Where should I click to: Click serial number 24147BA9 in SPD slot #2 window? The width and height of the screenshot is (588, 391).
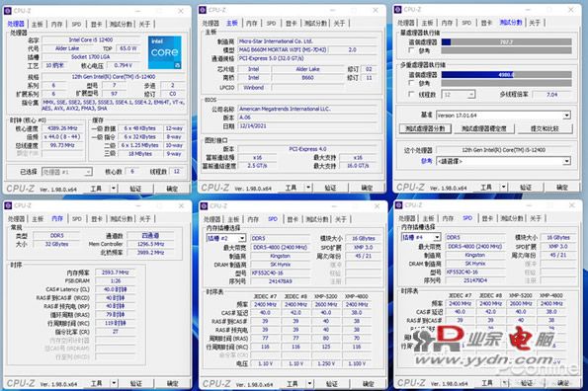[x=281, y=280]
